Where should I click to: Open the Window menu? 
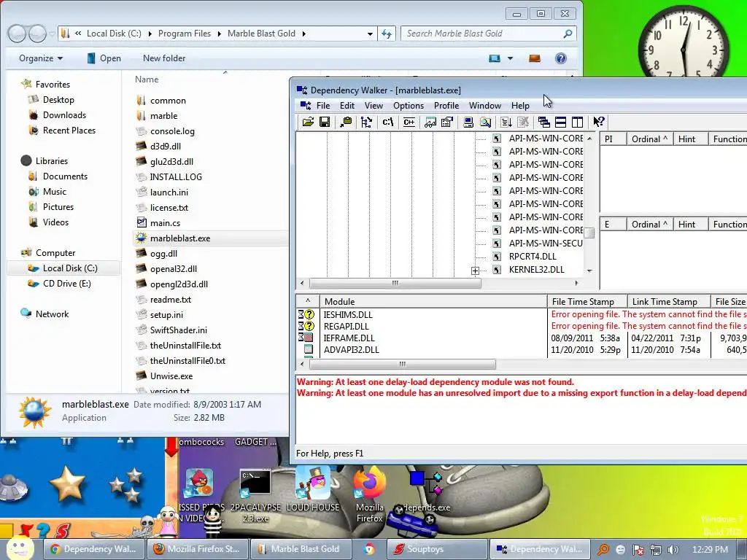[x=485, y=106]
